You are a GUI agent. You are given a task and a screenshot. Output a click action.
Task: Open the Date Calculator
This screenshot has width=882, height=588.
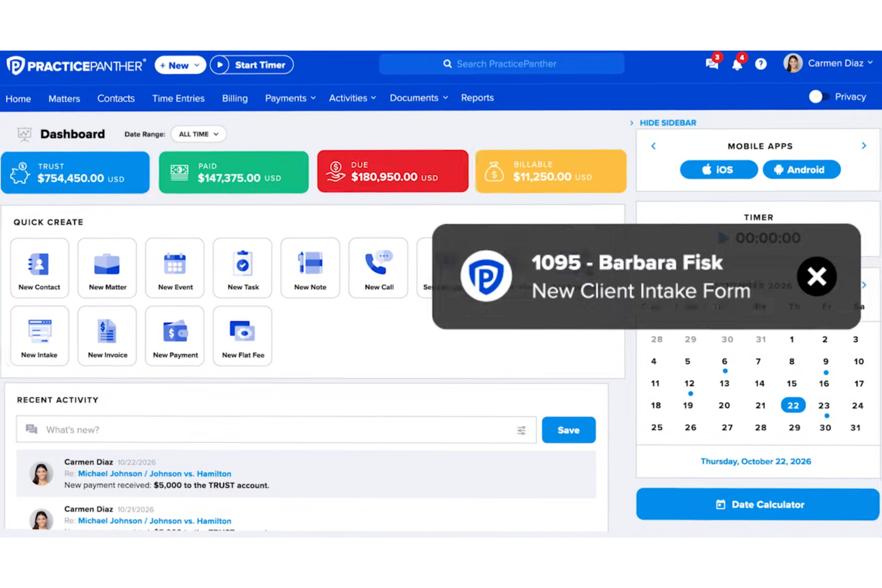tap(758, 504)
